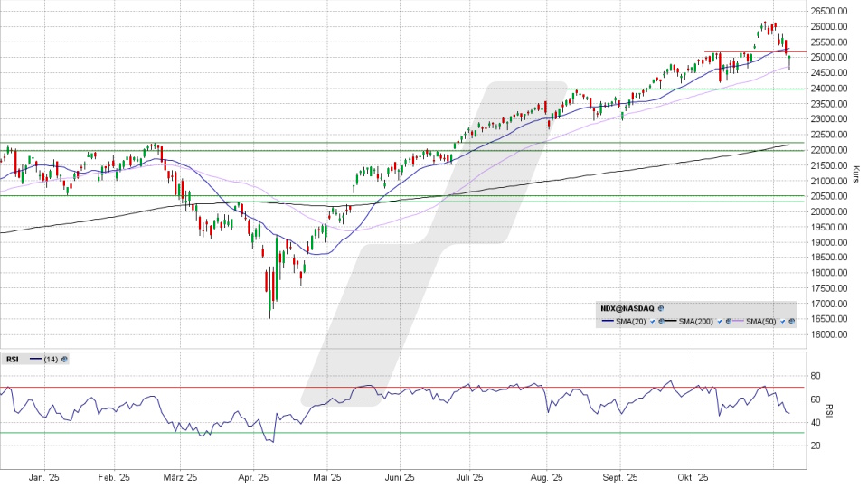Click the blue SMA(20) line swatch in legend
Viewport: 868px width, 488px height.
point(608,322)
